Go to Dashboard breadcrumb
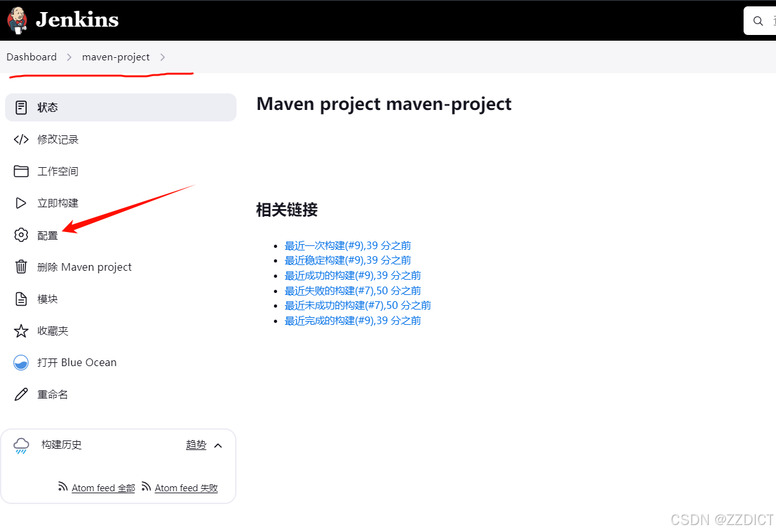This screenshot has height=532, width=776. (x=32, y=57)
